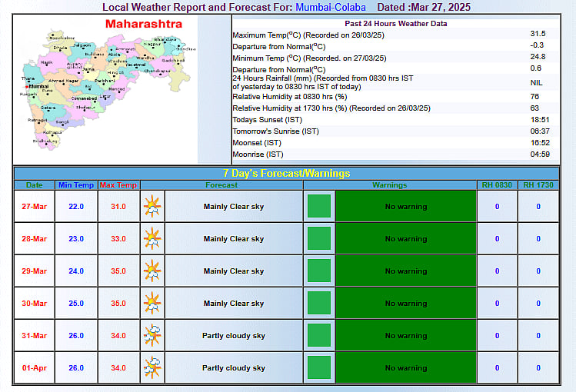Click the weather icon for 29-Mar forecast

[x=152, y=271]
